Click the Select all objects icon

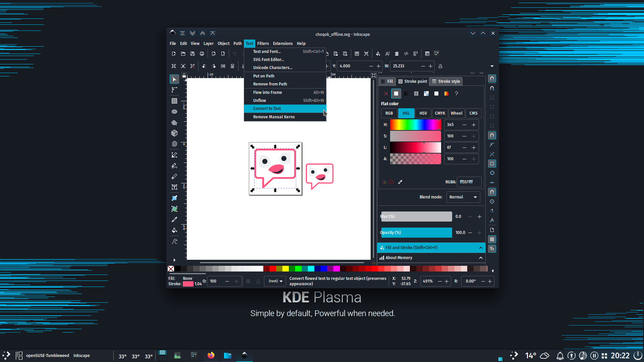point(173,66)
